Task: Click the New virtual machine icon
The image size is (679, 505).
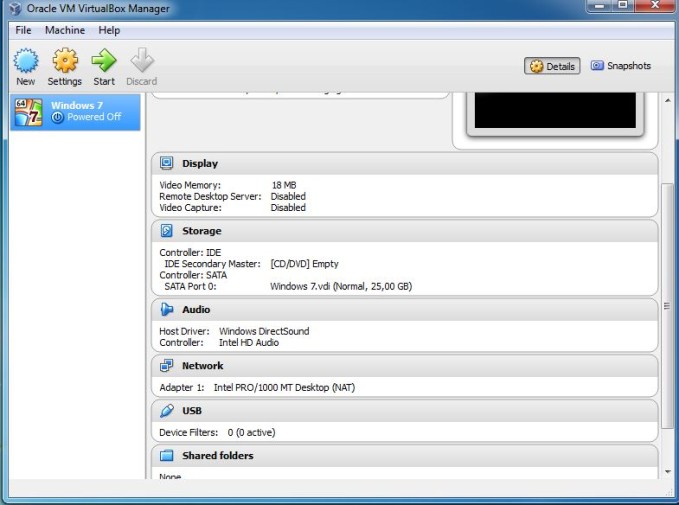Action: pyautogui.click(x=26, y=60)
